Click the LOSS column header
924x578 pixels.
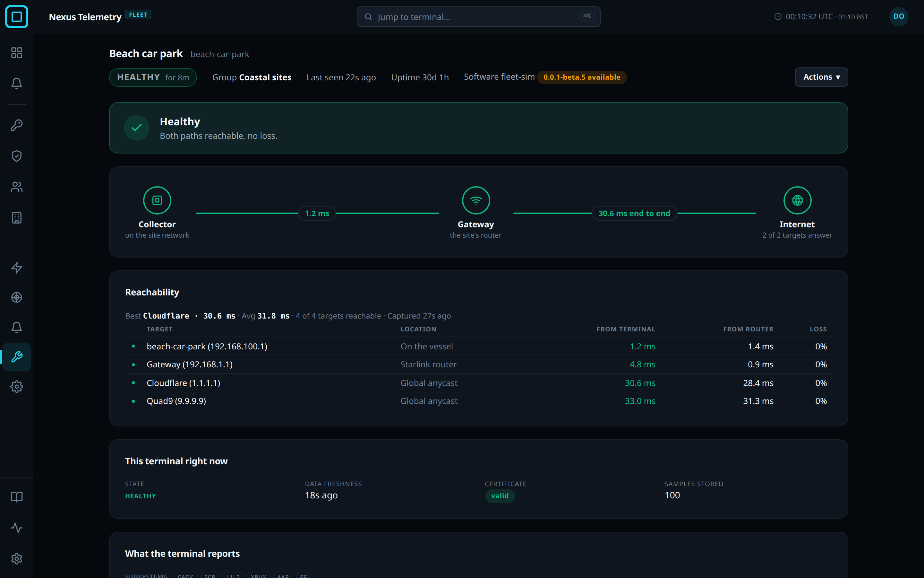[818, 329]
